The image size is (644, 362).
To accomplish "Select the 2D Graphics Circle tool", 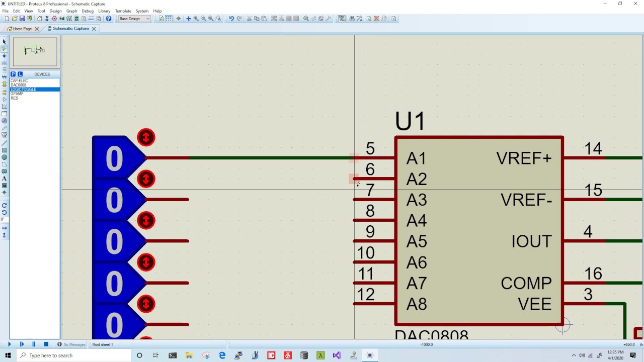I will coord(5,157).
